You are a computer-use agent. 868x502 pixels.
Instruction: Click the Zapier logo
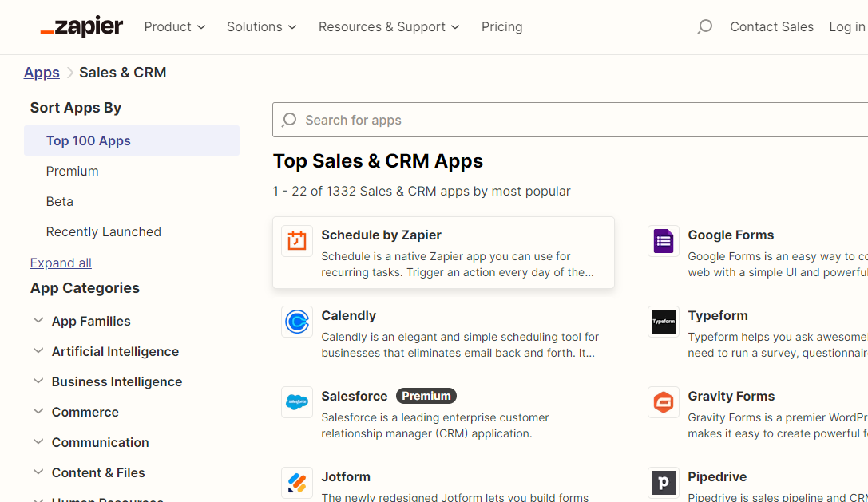(x=81, y=26)
